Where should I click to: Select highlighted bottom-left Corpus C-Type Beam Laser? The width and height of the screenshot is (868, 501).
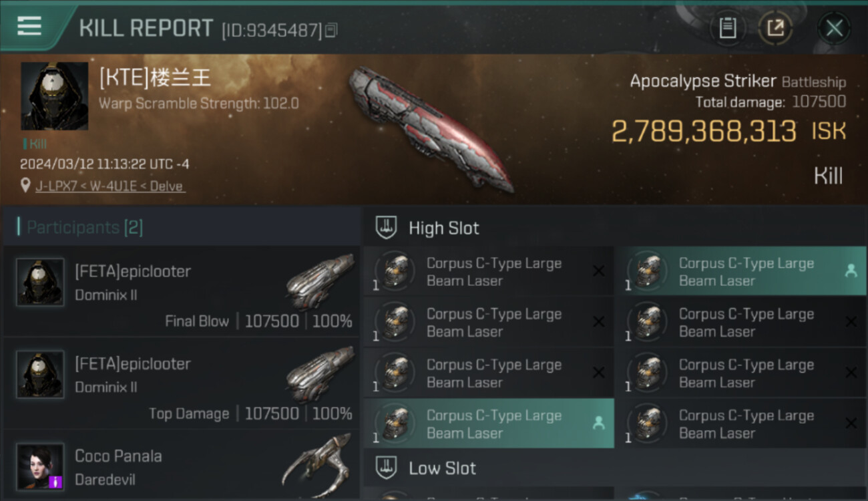pos(489,424)
